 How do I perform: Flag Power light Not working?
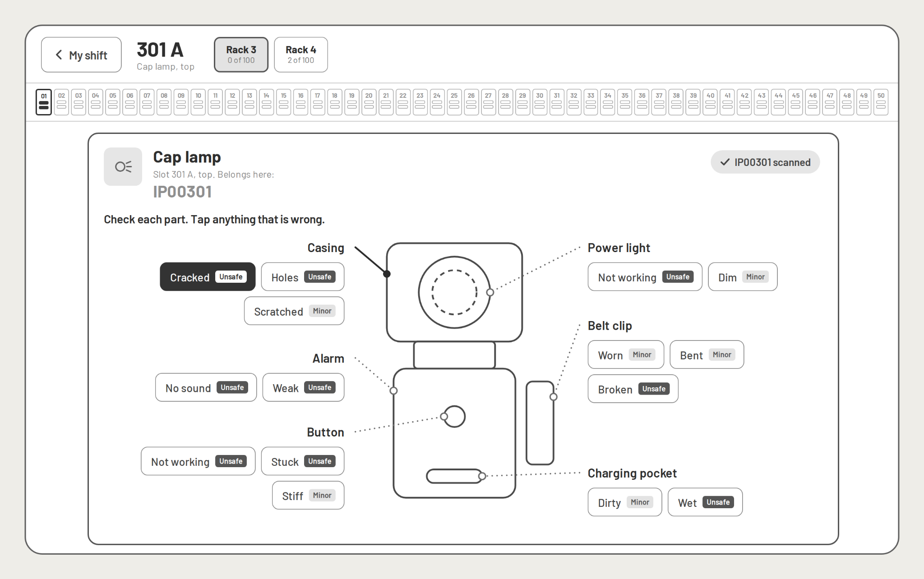pyautogui.click(x=645, y=277)
